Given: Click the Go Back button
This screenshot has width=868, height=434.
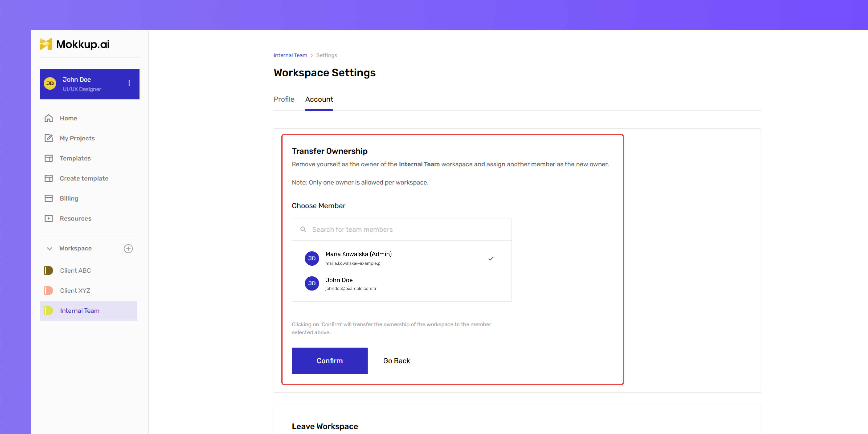Looking at the screenshot, I should (x=397, y=361).
